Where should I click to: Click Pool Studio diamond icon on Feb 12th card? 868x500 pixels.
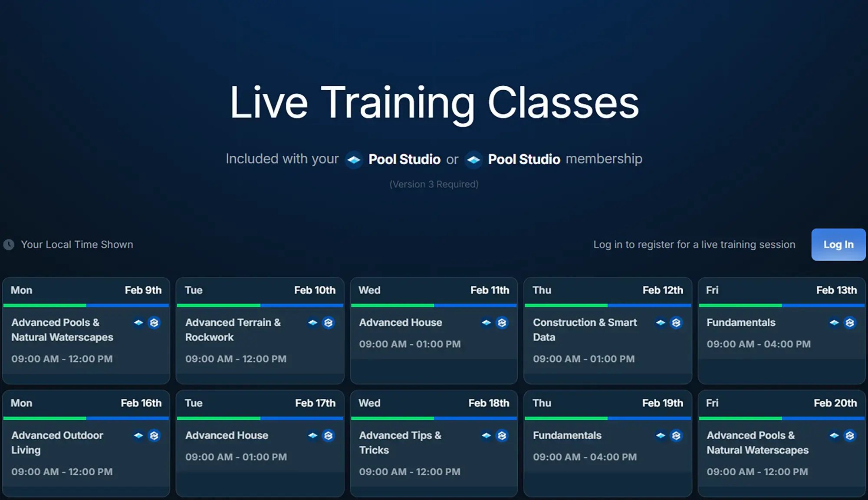pyautogui.click(x=660, y=323)
